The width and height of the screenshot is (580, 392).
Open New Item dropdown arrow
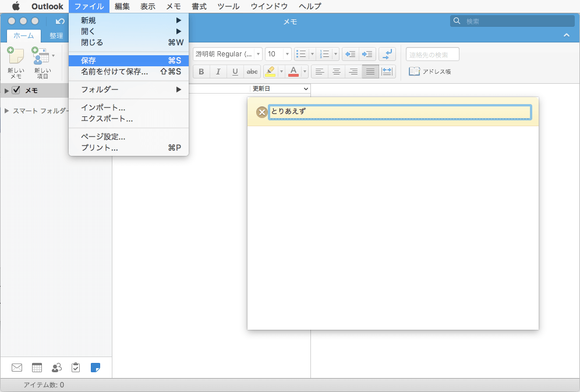point(53,56)
